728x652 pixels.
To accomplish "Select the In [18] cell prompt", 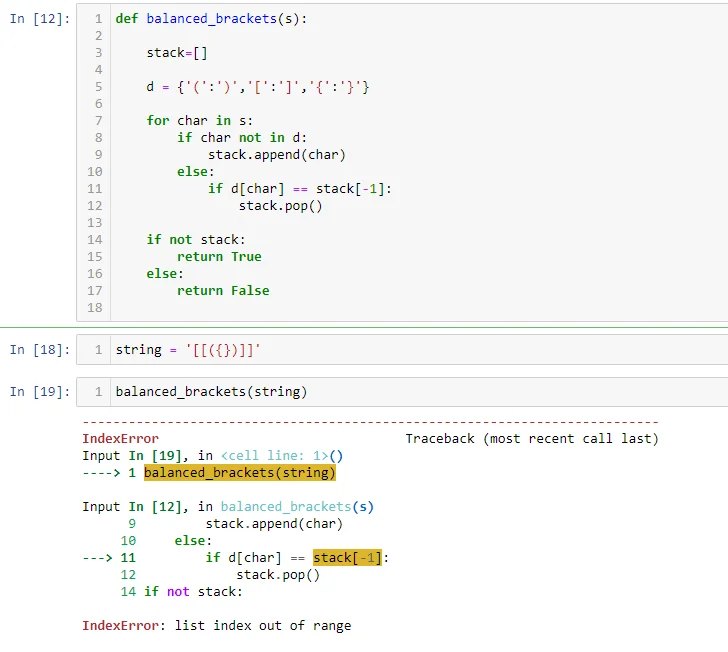I will pos(39,350).
